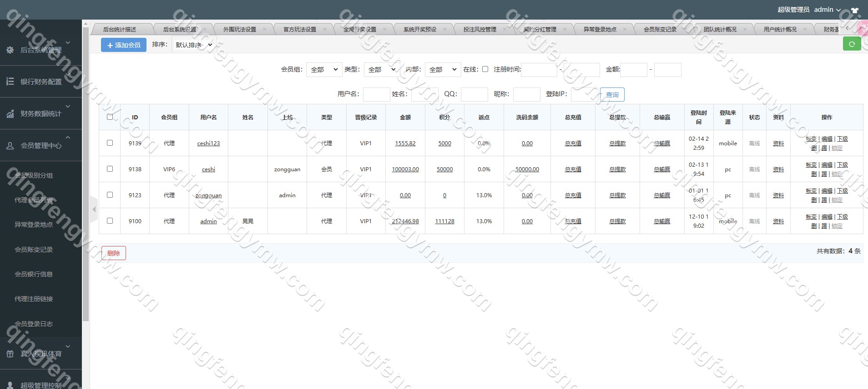Viewport: 868px width, 389px height.
Task: Click 帐变 for user ceshi
Action: [811, 165]
